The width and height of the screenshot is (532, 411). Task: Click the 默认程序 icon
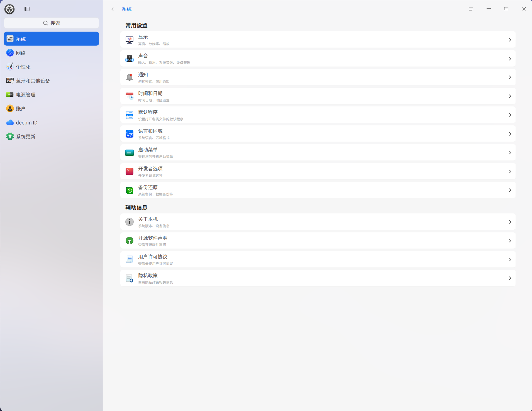(x=129, y=115)
